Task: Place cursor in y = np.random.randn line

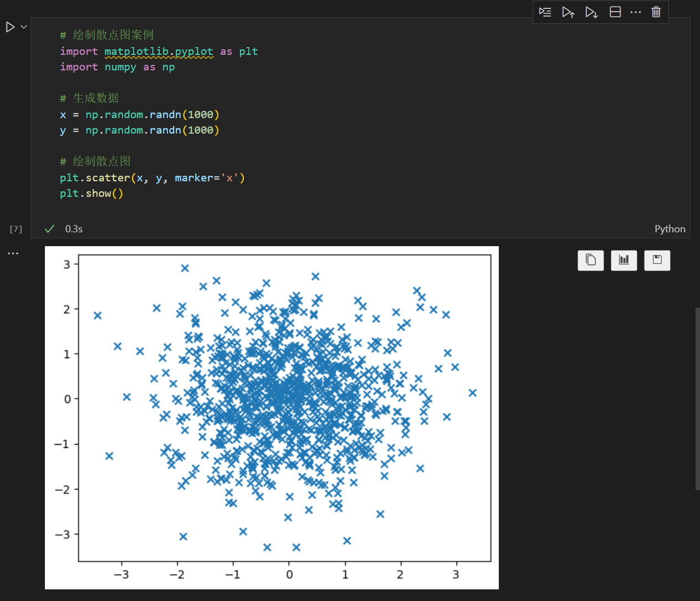Action: (140, 130)
